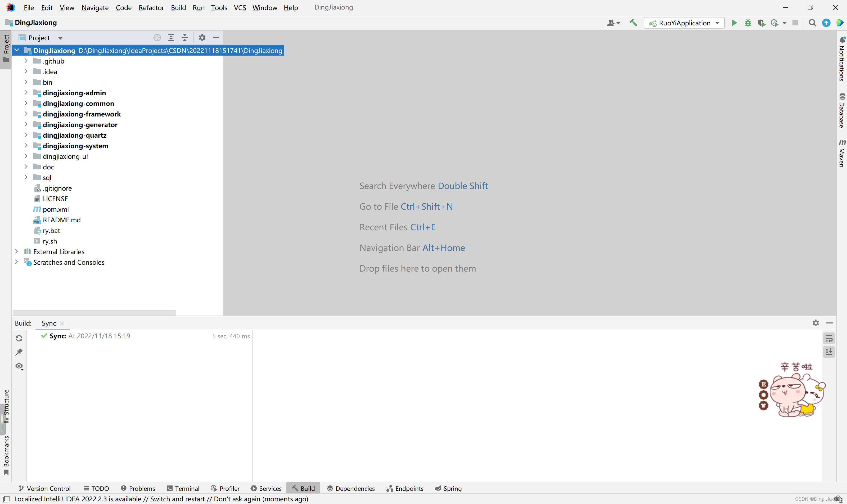Open Build panel settings gear
The image size is (847, 504).
pos(816,323)
